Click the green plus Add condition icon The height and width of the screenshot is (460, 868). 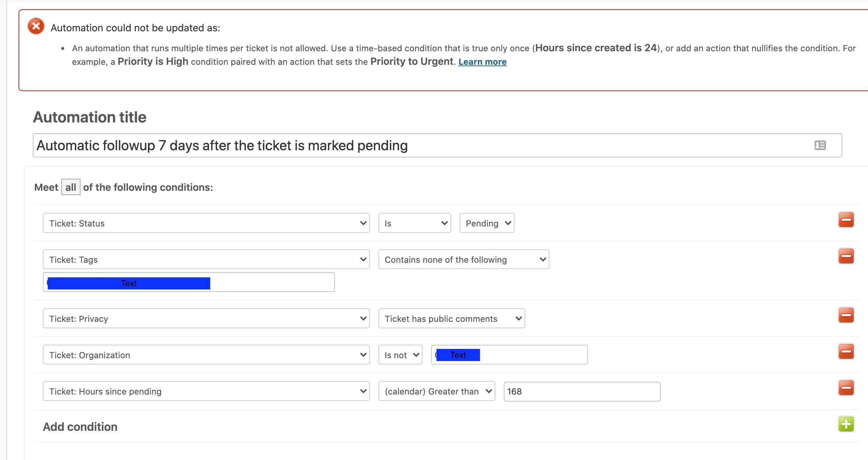(x=846, y=424)
